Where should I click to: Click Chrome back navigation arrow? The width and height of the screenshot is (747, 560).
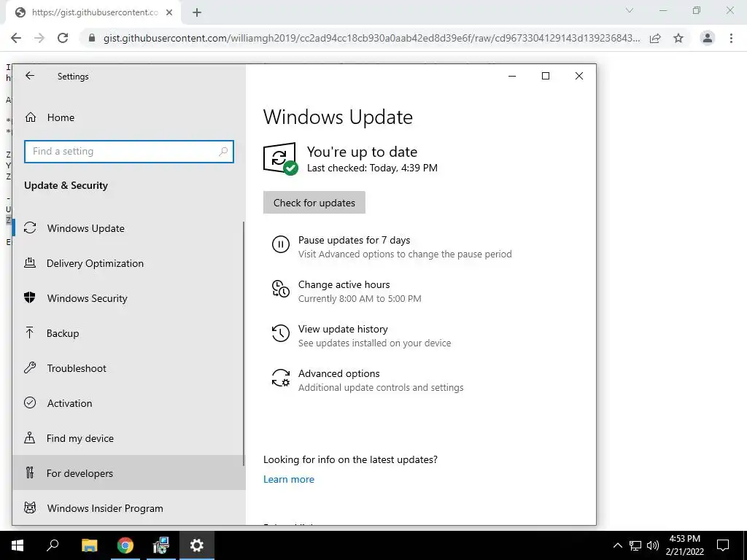point(16,38)
